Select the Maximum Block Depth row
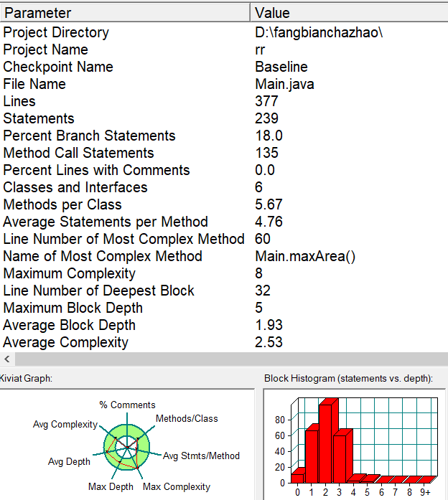This screenshot has height=500, width=448. 224,308
